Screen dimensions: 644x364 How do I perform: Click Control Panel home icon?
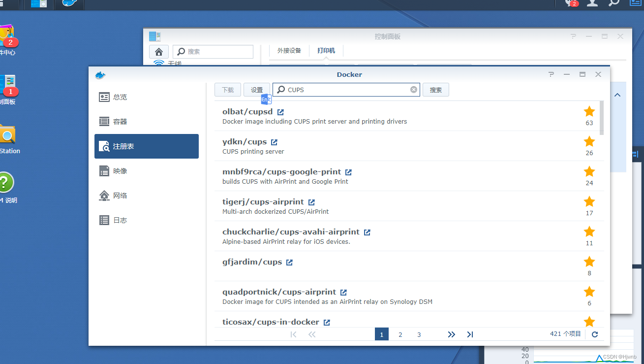pos(159,52)
